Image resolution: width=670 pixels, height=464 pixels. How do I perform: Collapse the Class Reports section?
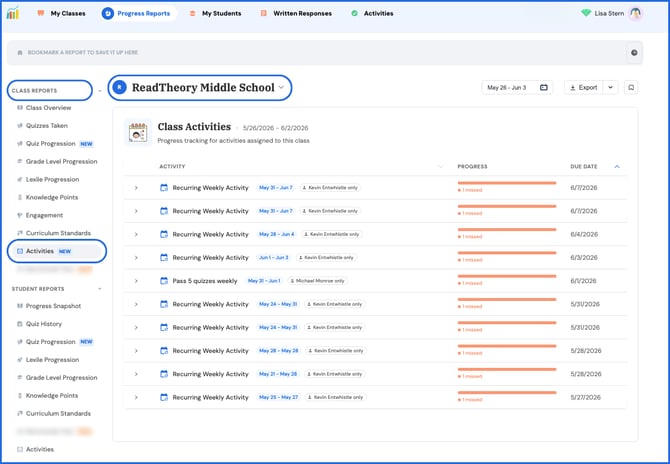pos(100,91)
